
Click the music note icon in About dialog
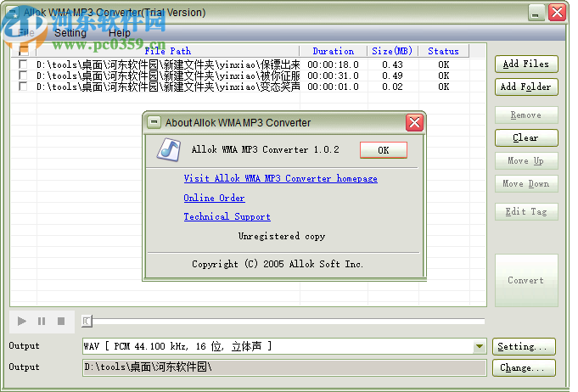169,149
